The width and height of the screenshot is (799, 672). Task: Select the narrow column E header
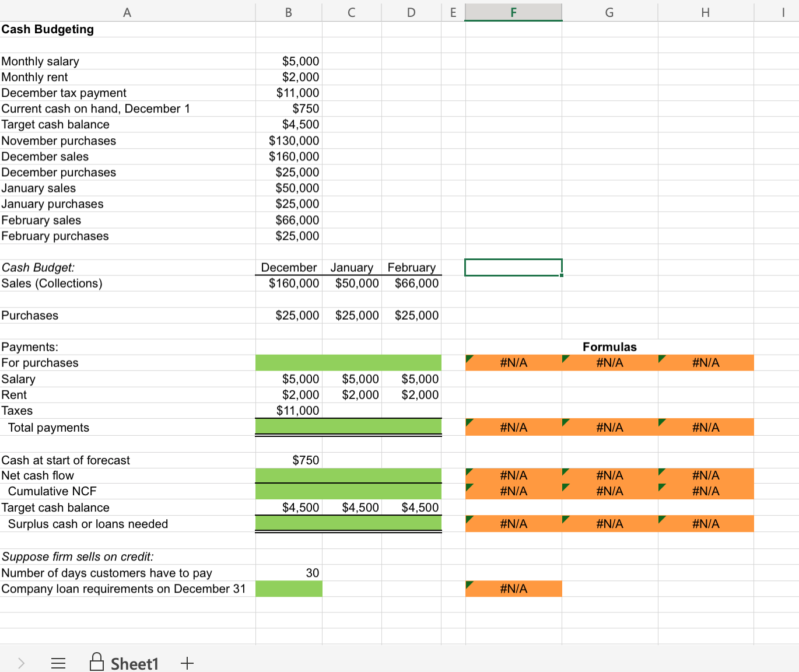pos(453,12)
